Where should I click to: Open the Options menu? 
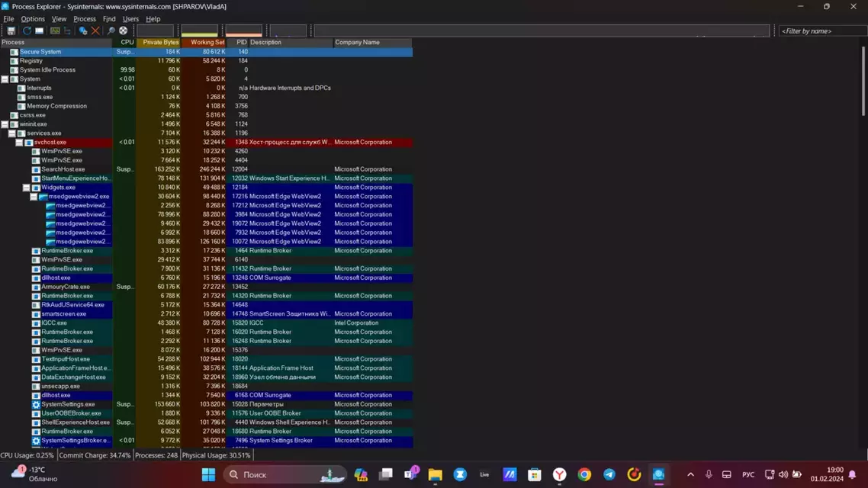33,19
